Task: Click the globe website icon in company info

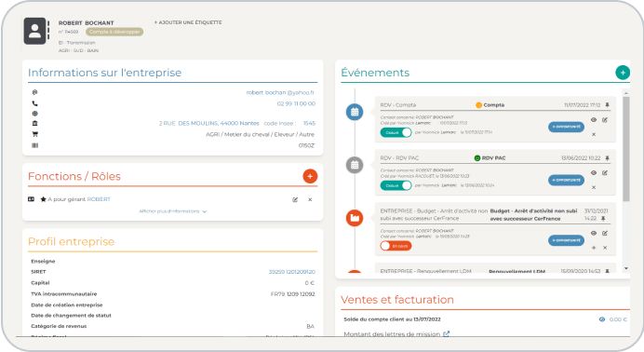Action: [x=35, y=114]
